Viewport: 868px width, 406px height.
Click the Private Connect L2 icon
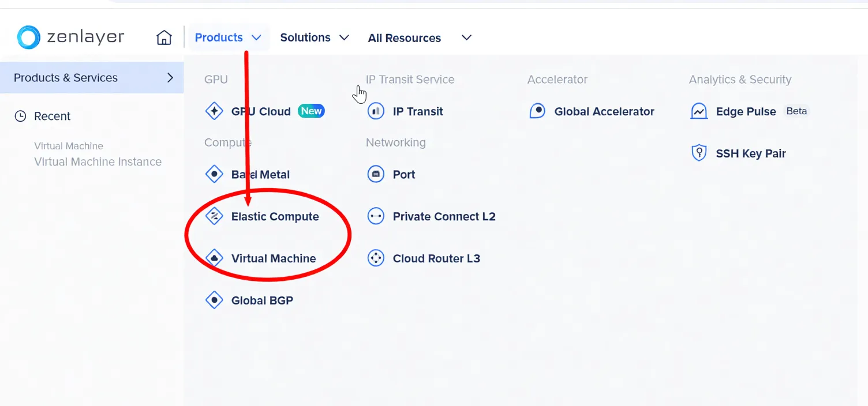376,216
